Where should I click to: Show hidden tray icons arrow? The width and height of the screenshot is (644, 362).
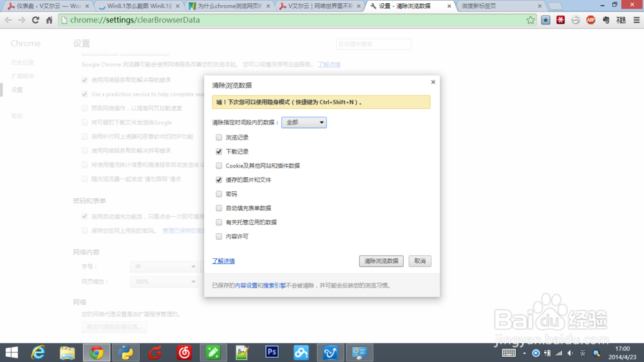pos(524,353)
